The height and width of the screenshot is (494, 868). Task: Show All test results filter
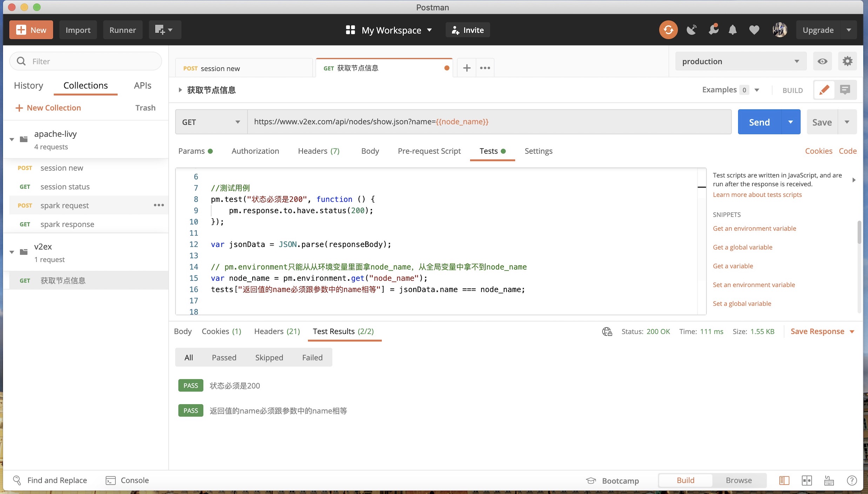[189, 358]
